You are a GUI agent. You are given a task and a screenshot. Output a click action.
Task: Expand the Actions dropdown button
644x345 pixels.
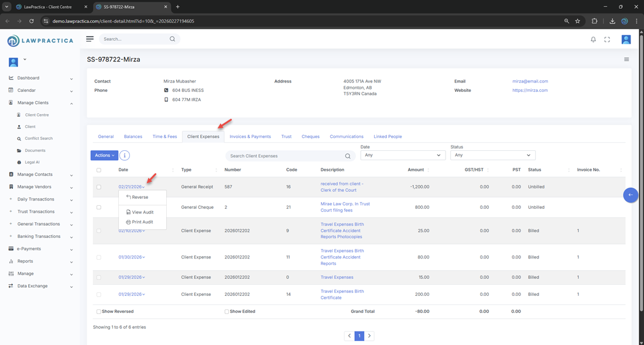[x=104, y=156]
